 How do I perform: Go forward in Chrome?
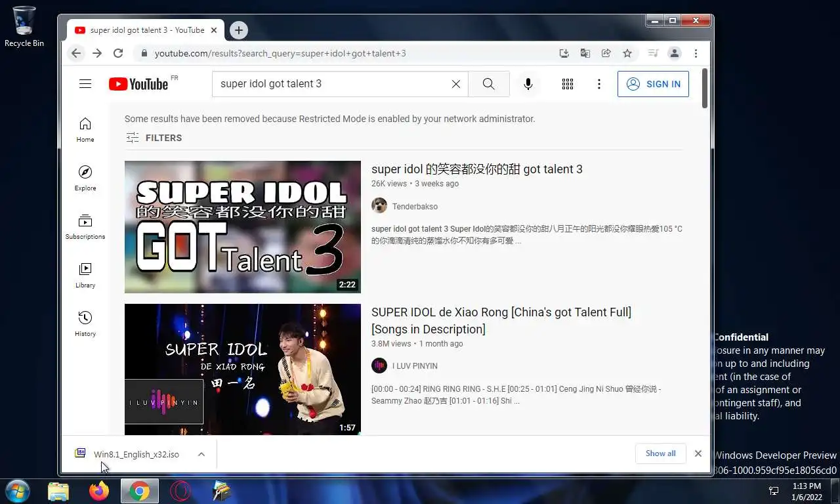click(97, 53)
